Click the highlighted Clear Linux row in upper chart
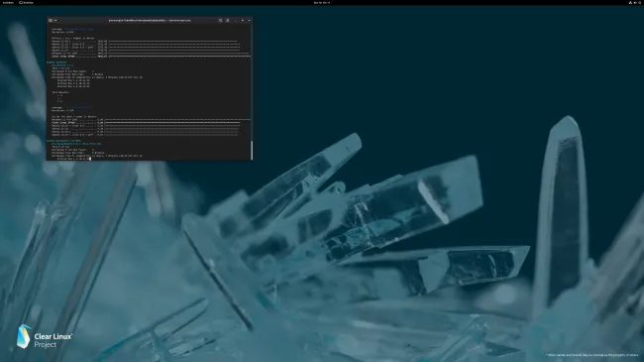 pos(151,56)
